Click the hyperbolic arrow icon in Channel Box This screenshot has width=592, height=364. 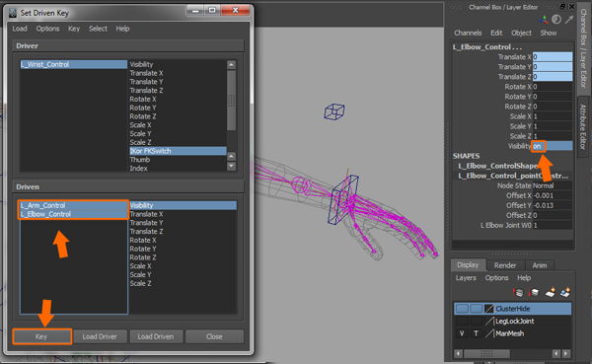point(569,20)
